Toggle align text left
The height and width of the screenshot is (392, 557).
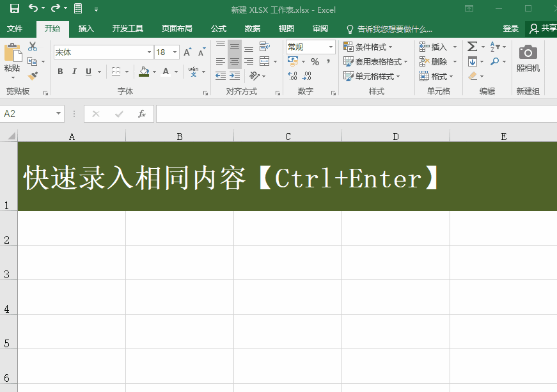(x=221, y=61)
